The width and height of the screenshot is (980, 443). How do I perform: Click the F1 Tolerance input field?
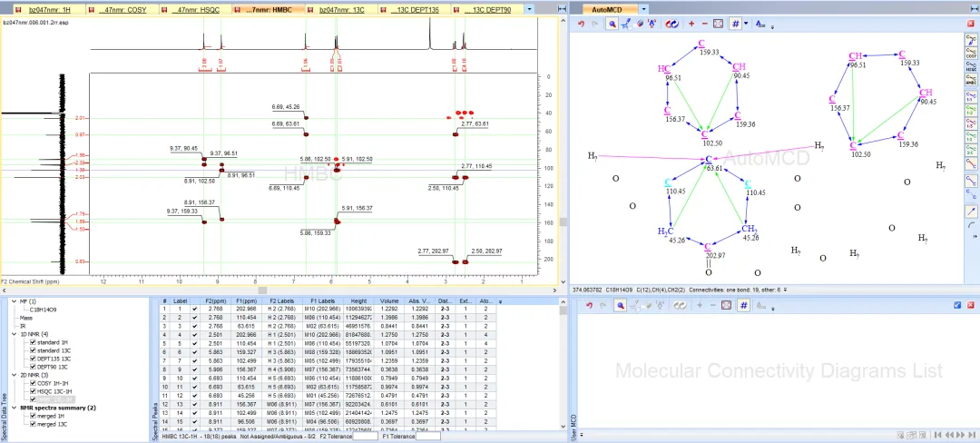(x=428, y=437)
